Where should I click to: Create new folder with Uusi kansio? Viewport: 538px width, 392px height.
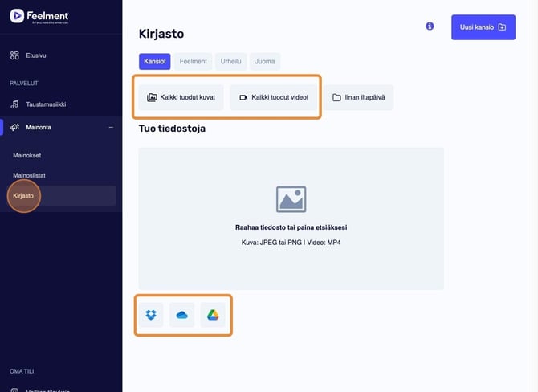483,27
